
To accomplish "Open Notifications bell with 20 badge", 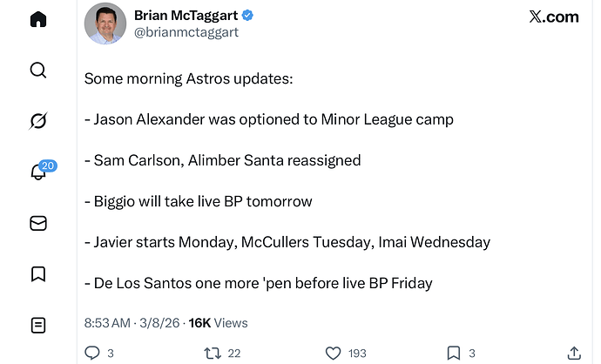I will (38, 172).
